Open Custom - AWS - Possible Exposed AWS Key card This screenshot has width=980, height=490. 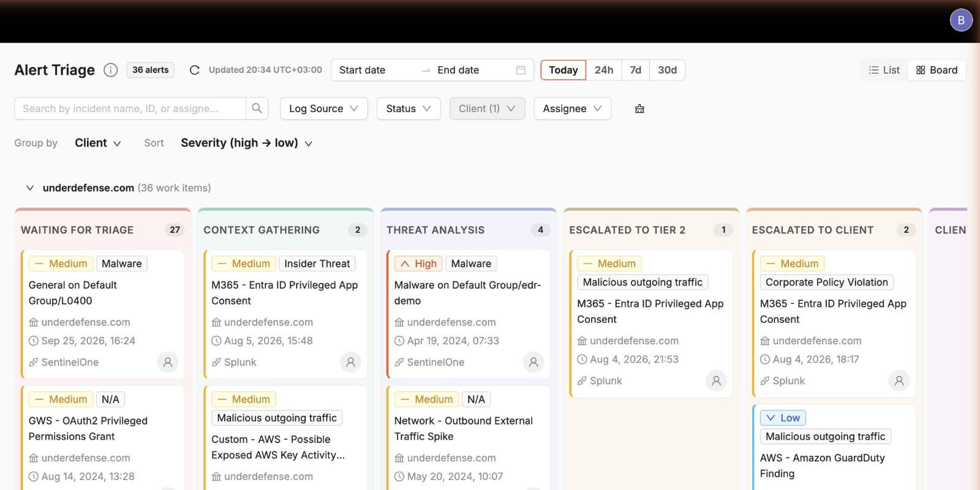click(x=285, y=437)
